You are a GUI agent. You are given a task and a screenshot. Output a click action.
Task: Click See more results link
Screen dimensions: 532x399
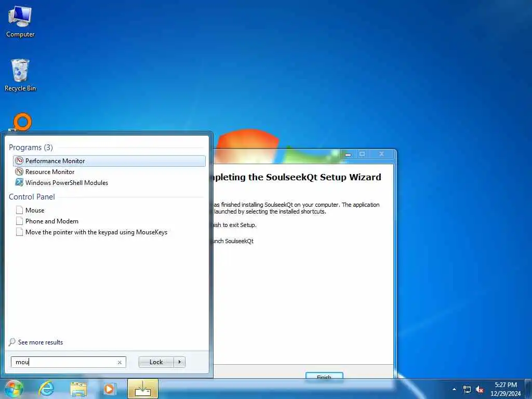(x=41, y=342)
